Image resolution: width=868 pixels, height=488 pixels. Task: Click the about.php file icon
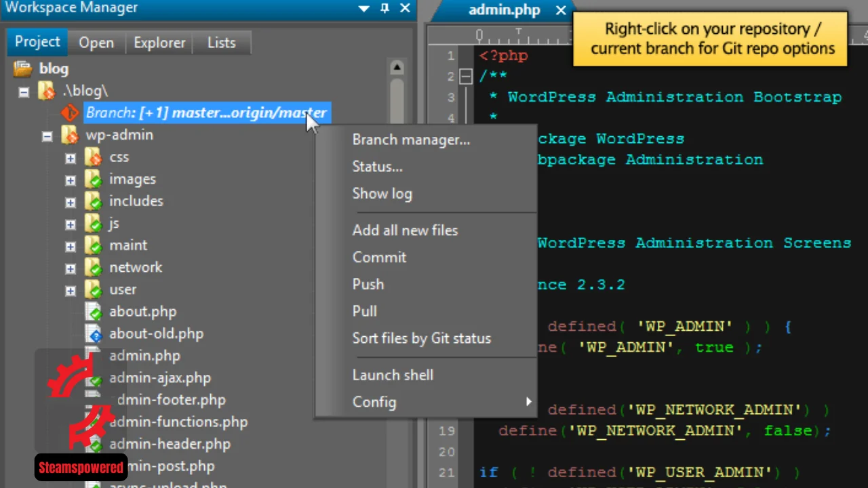coord(93,312)
